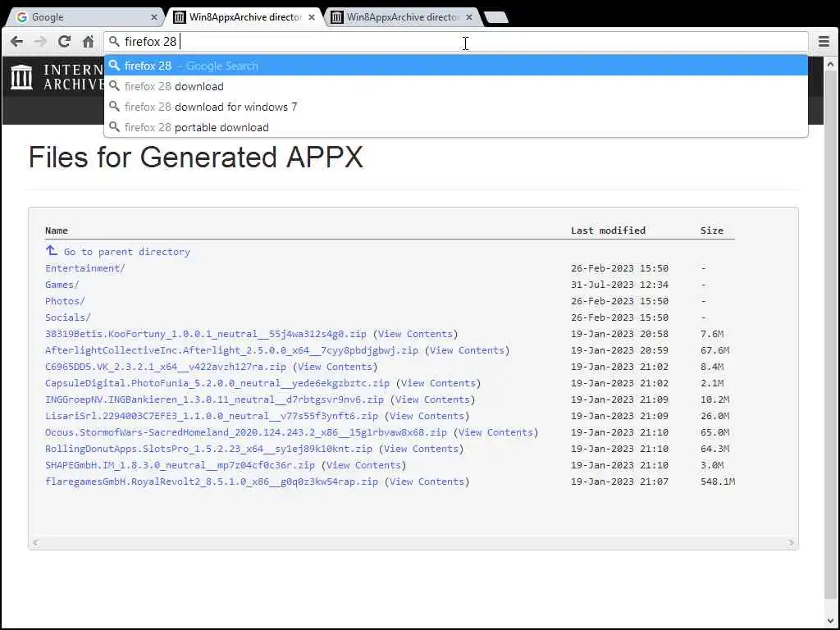Click the Internet Archive logo icon
The image size is (840, 630).
click(21, 76)
